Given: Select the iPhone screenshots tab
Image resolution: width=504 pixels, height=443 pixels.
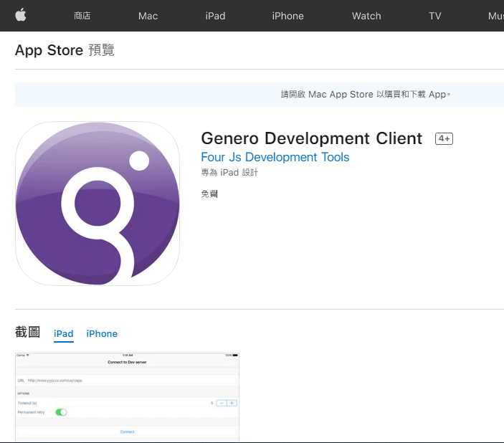Looking at the screenshot, I should (102, 334).
